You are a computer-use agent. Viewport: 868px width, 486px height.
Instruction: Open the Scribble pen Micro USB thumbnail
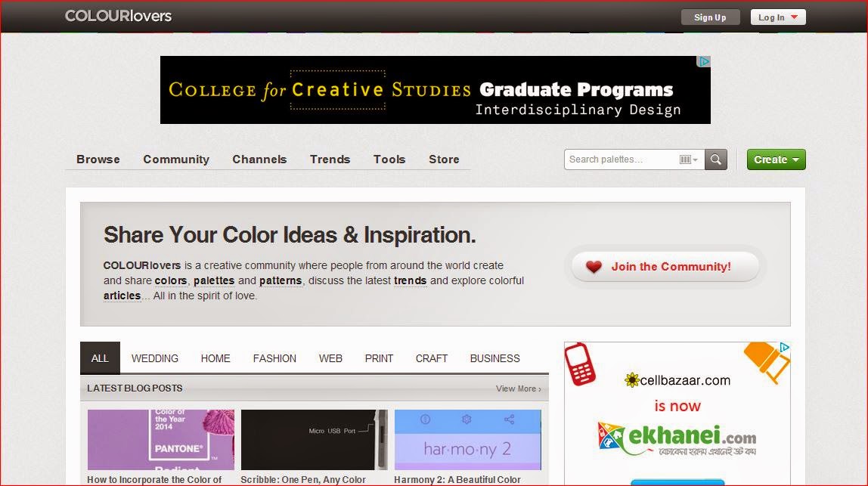pyautogui.click(x=315, y=439)
